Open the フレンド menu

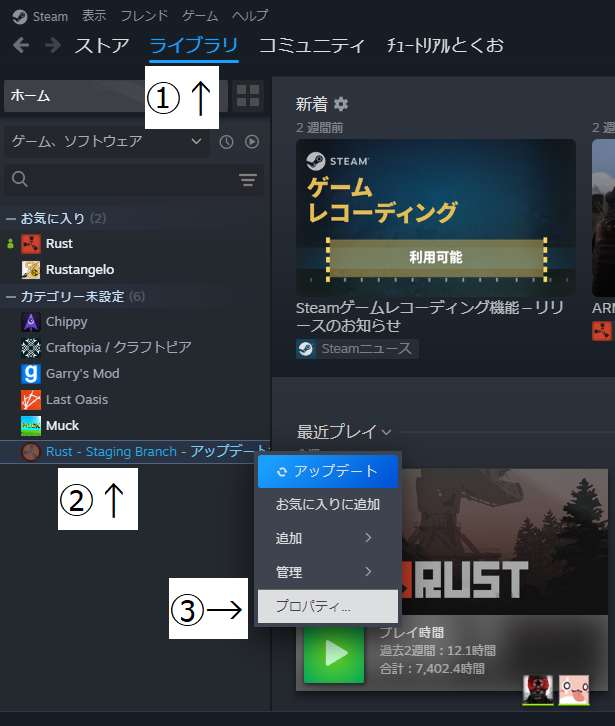tap(144, 16)
